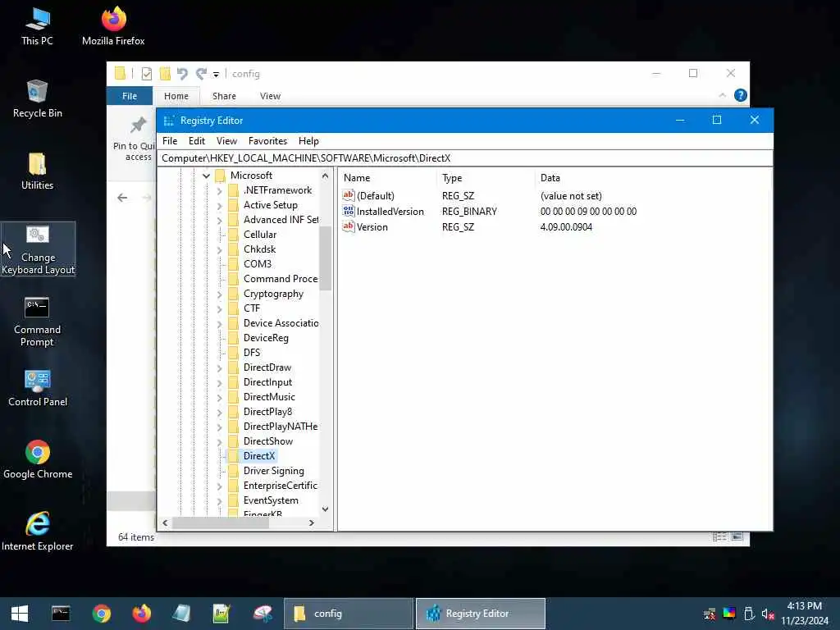The width and height of the screenshot is (840, 630).
Task: Click Undo in config window quick access toolbar
Action: pos(182,74)
